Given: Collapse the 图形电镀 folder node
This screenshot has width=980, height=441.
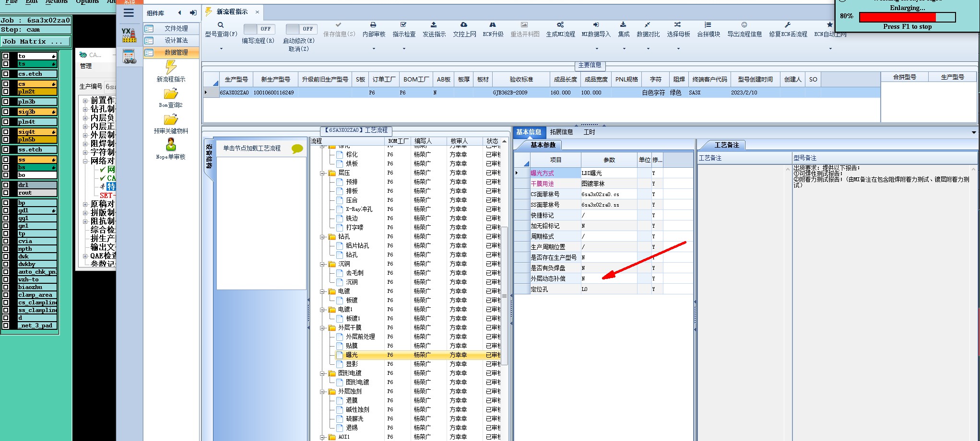Looking at the screenshot, I should [323, 373].
